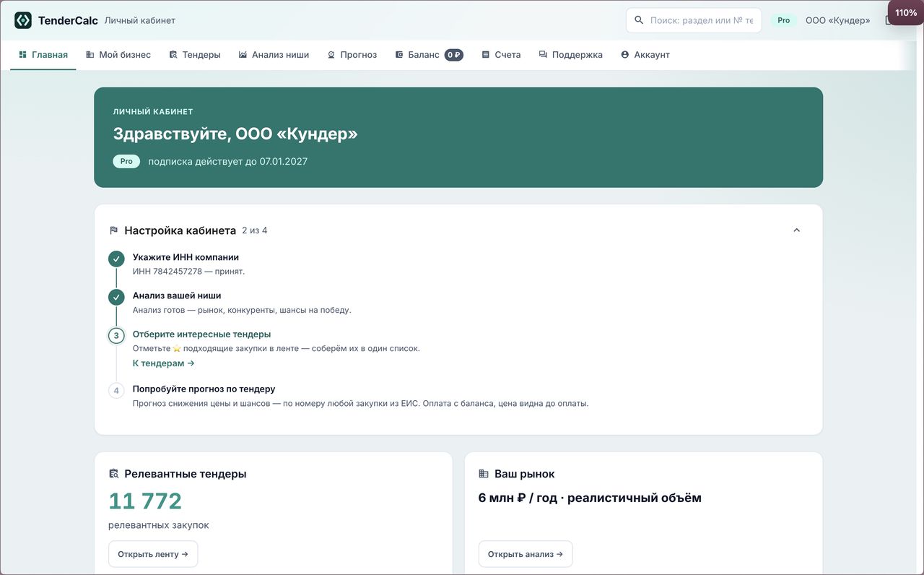Click the step 3 circle indicator
This screenshot has width=924, height=575.
pos(116,336)
